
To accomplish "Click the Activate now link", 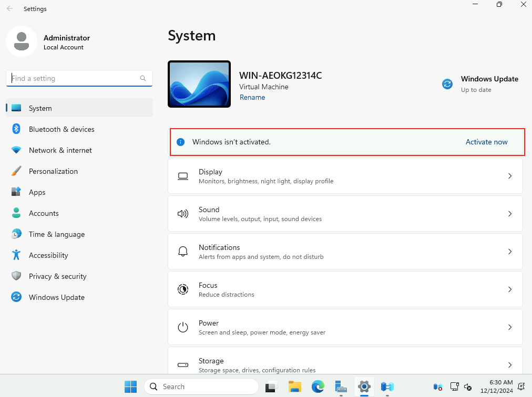I will point(486,142).
